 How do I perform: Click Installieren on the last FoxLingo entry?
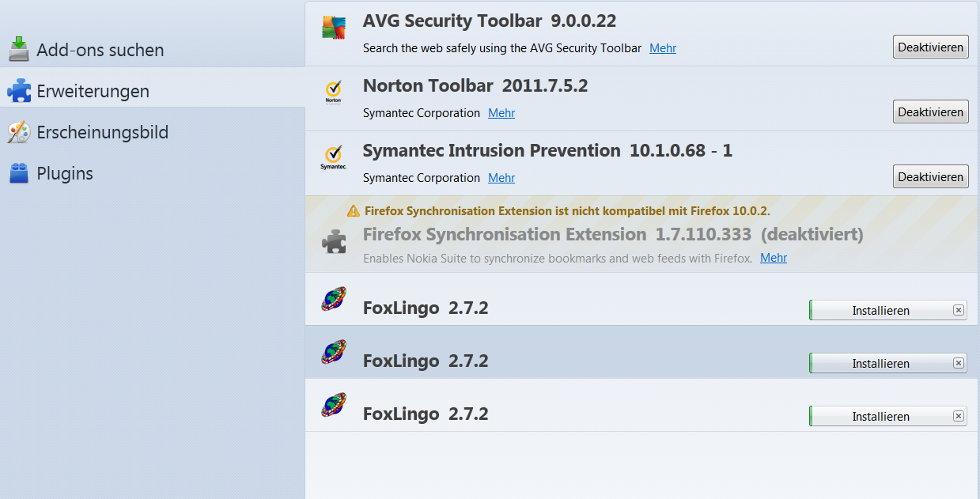pos(880,417)
